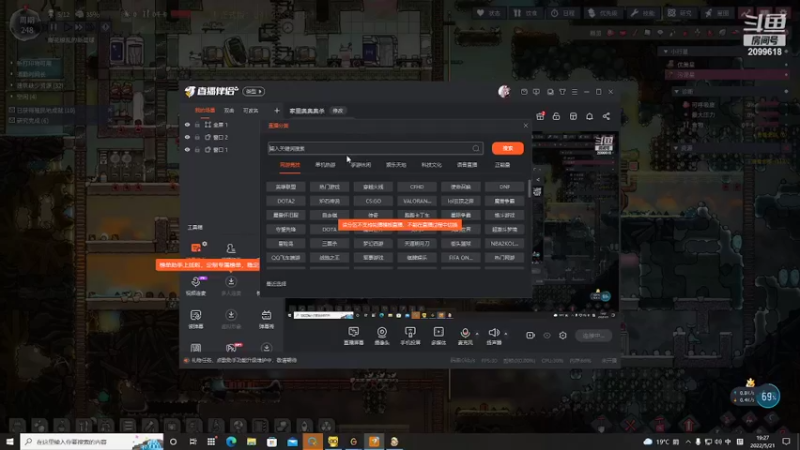Viewport: 800px width, 450px height.
Task: Close the category selection panel
Action: pos(526,126)
